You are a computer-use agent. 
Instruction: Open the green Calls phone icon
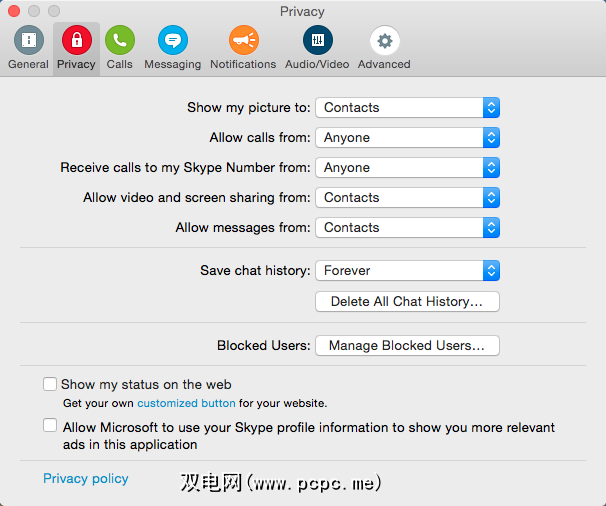pos(120,41)
